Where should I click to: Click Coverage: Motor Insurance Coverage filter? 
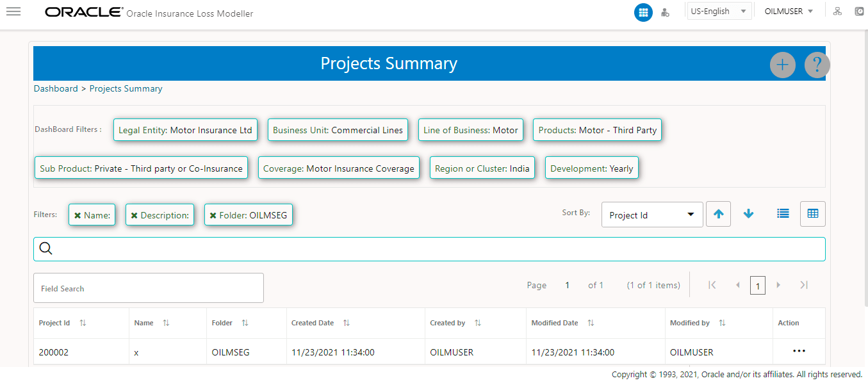[339, 168]
